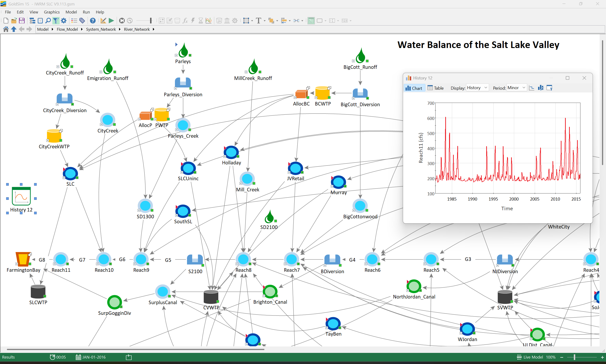Viewport: 606px width, 364px height.
Task: Click the FarmingtonBay bucket element
Action: (x=23, y=259)
